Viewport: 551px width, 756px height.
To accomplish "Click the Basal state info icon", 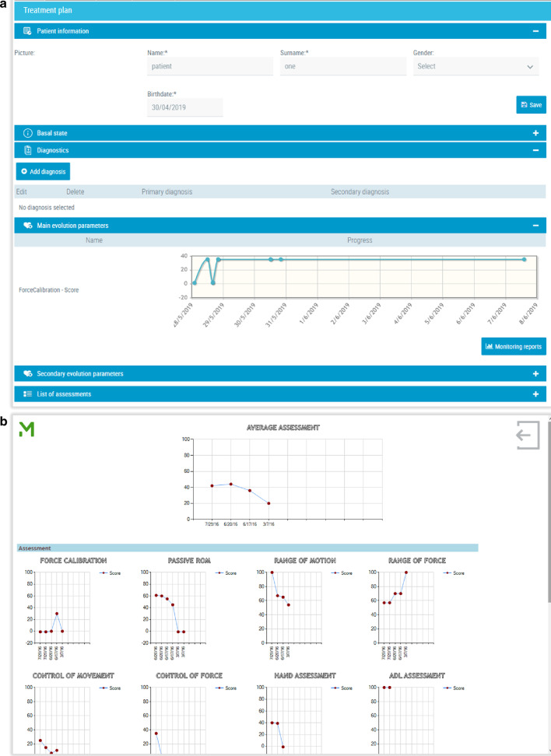I will tap(27, 133).
